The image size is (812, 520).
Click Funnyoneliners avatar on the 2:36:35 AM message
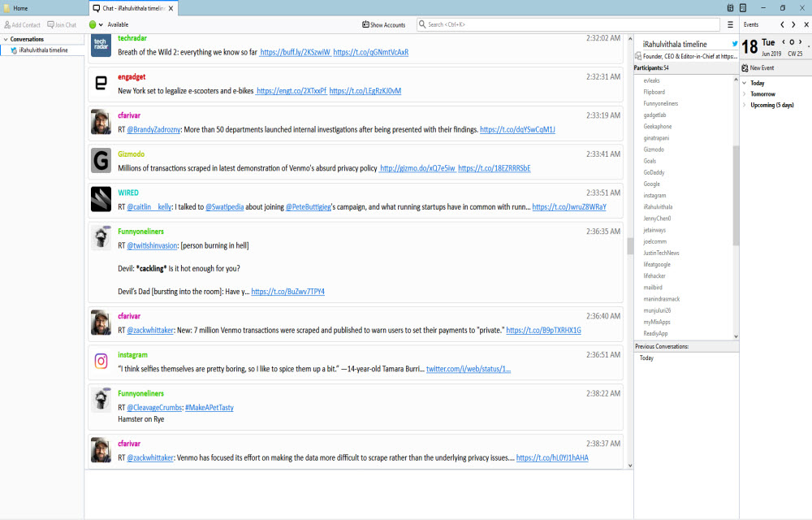[101, 237]
